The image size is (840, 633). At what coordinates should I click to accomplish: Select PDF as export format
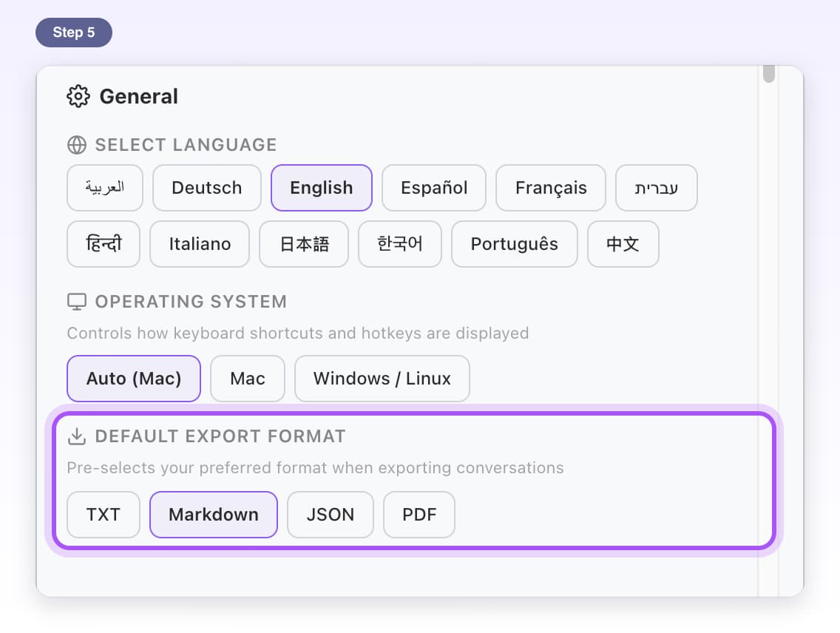419,515
